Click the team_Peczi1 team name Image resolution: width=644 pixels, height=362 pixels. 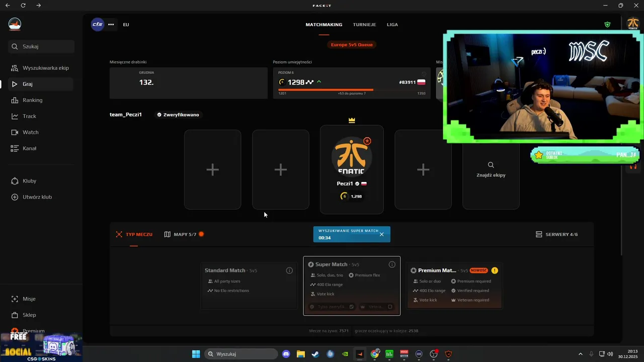126,115
